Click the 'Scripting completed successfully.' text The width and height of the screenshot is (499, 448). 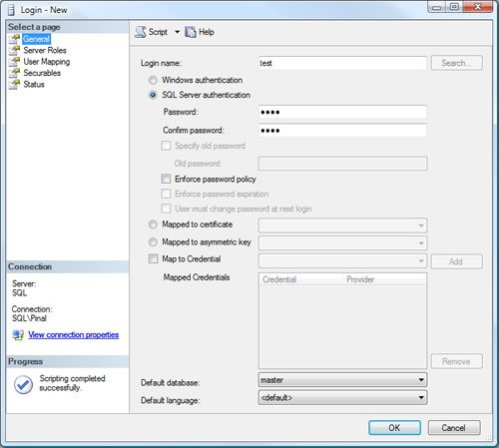[x=72, y=383]
